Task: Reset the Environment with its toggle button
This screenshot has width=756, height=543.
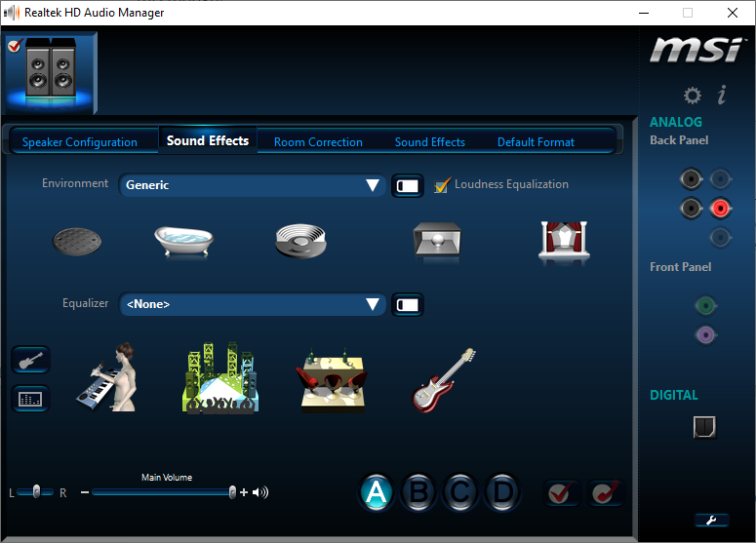Action: [x=408, y=186]
